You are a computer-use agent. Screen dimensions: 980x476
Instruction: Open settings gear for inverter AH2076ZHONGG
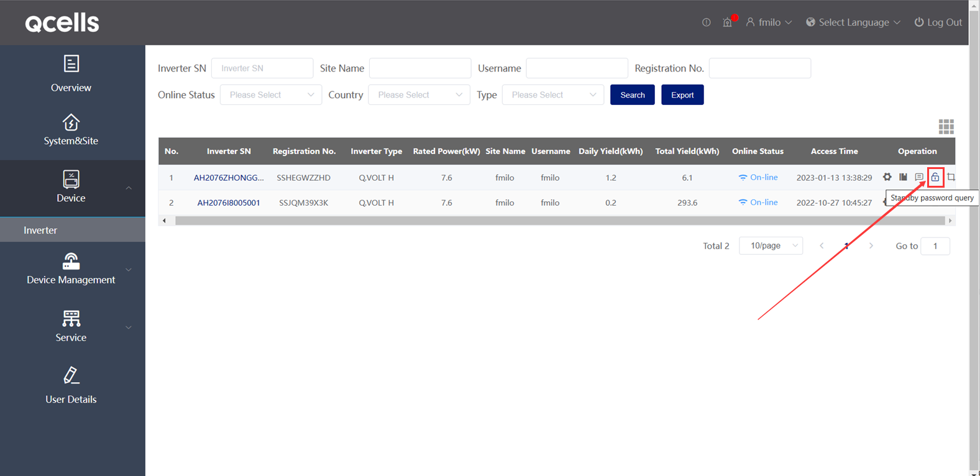(x=887, y=177)
